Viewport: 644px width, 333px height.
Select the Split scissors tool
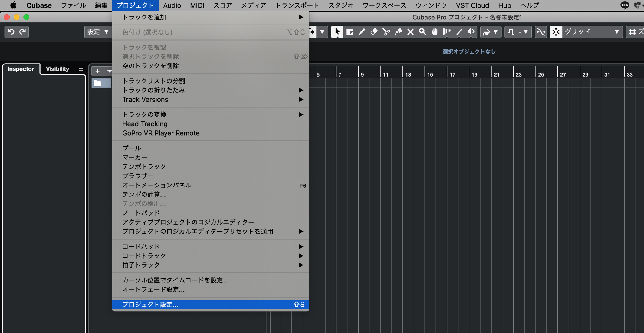point(386,32)
